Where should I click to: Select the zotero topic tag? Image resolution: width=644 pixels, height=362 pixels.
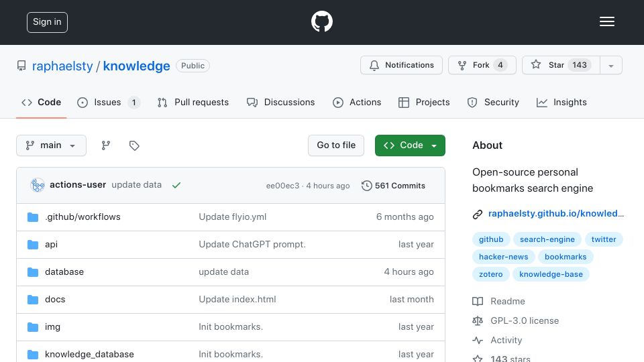click(491, 274)
